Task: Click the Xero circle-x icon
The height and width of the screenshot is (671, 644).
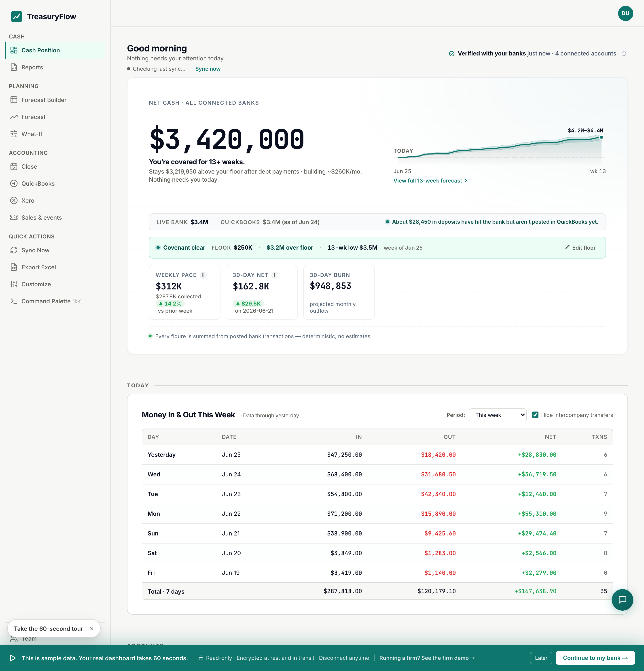Action: click(x=14, y=201)
